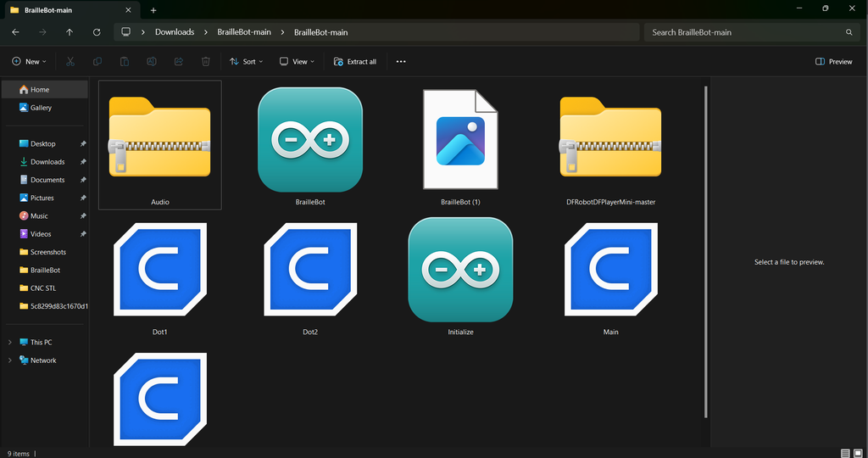Close the BrailleBot-main tab
This screenshot has width=868, height=458.
point(129,10)
